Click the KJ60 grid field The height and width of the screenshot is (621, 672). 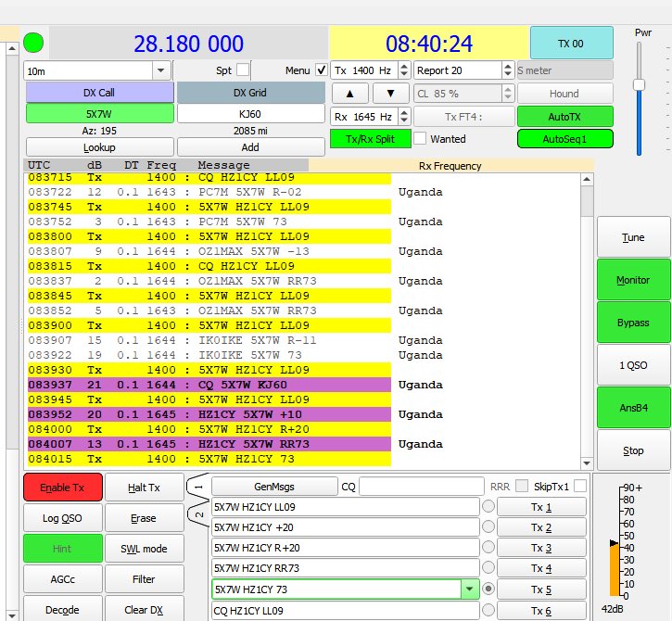pyautogui.click(x=250, y=114)
